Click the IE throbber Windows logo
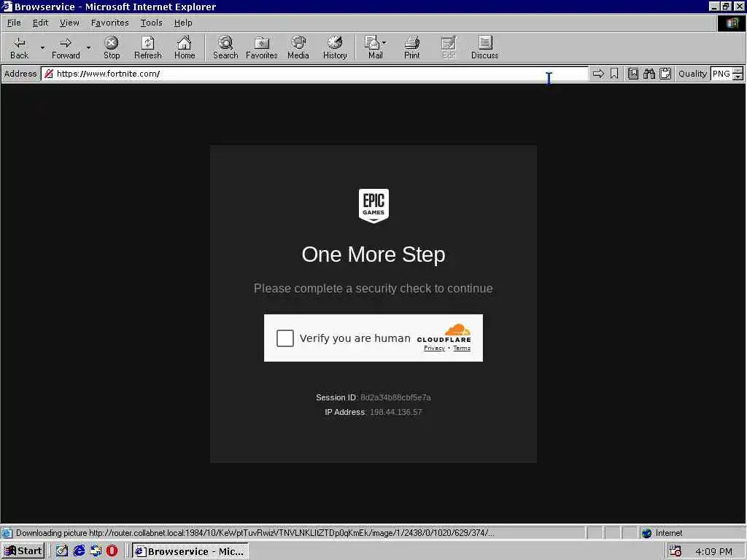The height and width of the screenshot is (560, 747). point(731,23)
